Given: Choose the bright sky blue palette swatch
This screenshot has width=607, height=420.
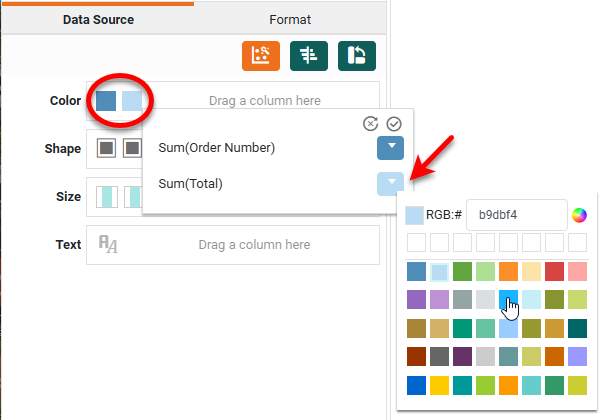Looking at the screenshot, I should tap(508, 299).
